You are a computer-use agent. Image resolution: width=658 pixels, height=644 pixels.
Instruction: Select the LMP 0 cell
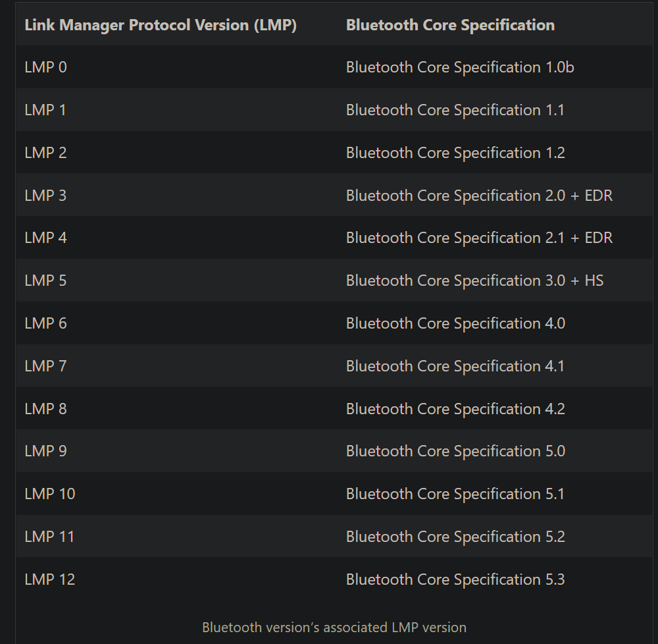[x=45, y=67]
